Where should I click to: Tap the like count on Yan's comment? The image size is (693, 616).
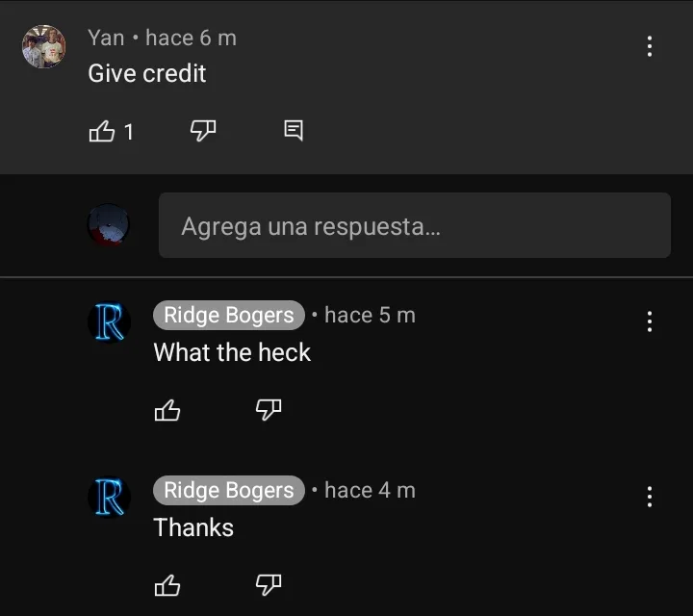point(129,132)
